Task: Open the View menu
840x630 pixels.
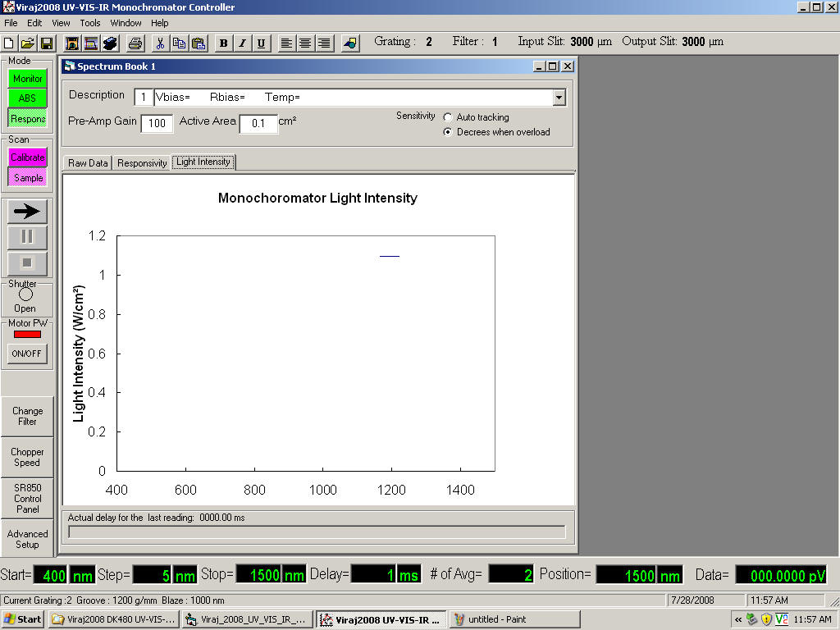Action: (61, 23)
